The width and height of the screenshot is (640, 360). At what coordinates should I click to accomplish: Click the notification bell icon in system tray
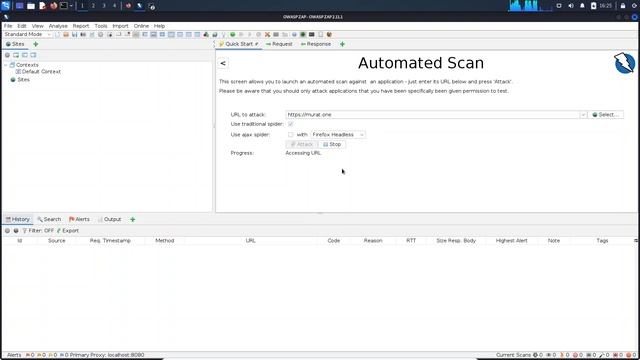(582, 6)
